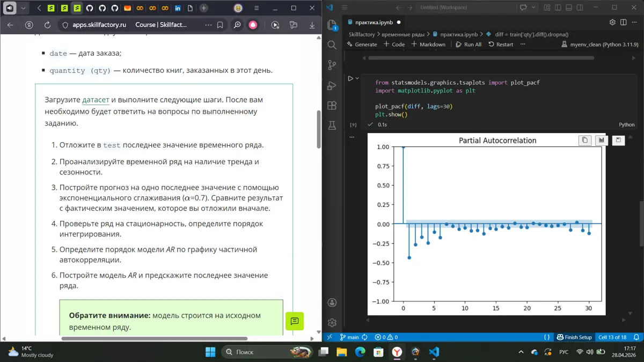Switch to the mail envelope browser tab
644x362 pixels.
pyautogui.click(x=127, y=8)
